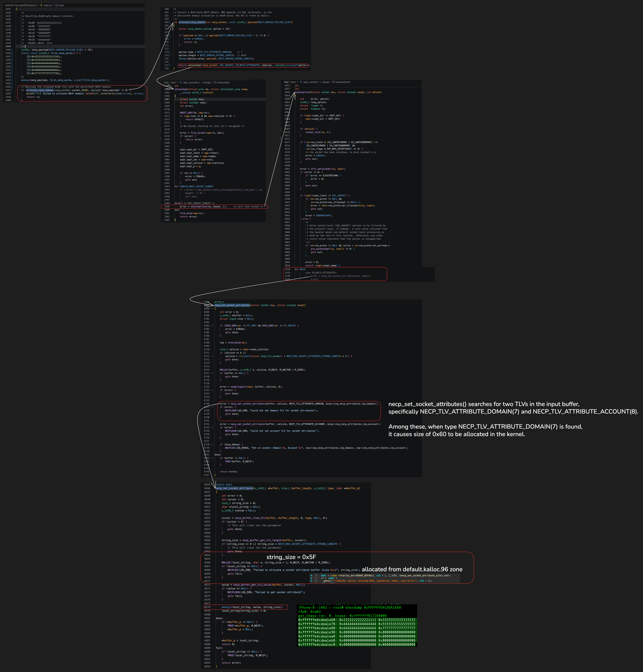This screenshot has width=643, height=672.
Task: Click the 'Could not set domain TLV' log line
Action: [271, 411]
